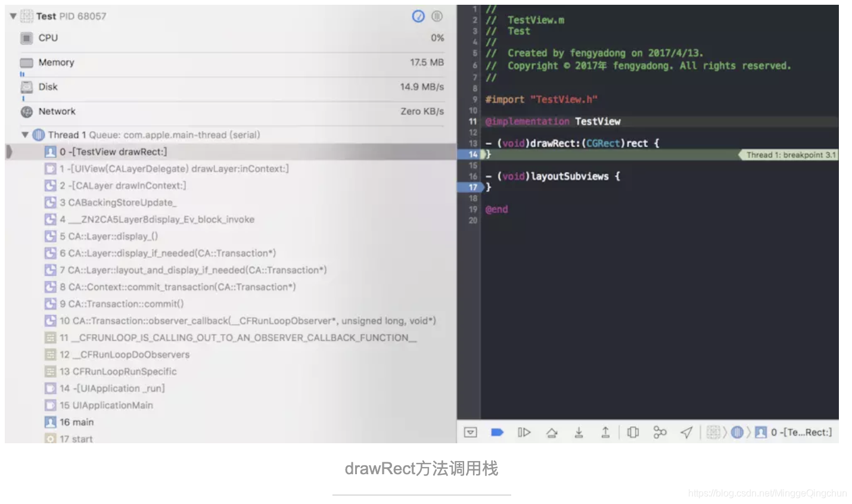
Task: Click the 14.9 MB/s disk value
Action: coord(422,87)
